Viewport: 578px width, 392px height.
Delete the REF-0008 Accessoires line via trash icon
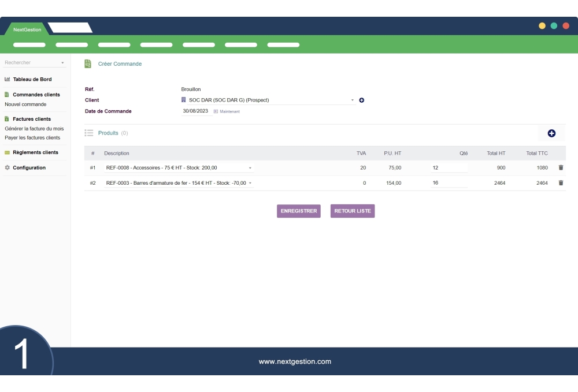click(560, 167)
